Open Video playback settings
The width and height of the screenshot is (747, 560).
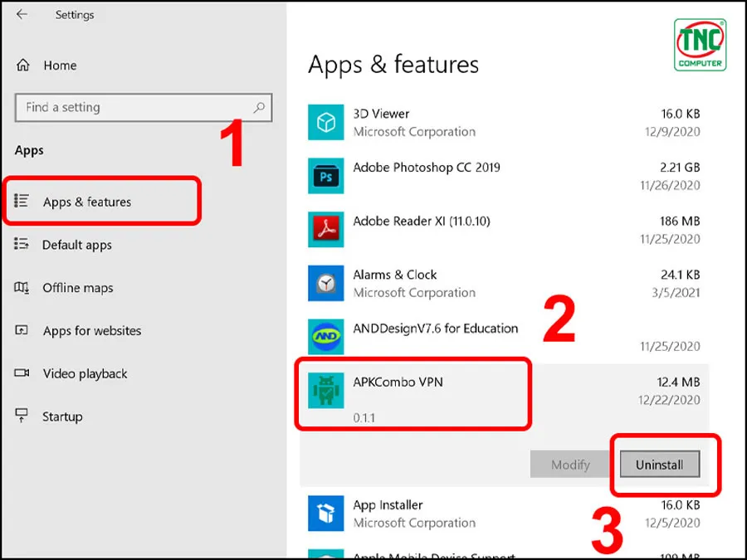pos(85,374)
